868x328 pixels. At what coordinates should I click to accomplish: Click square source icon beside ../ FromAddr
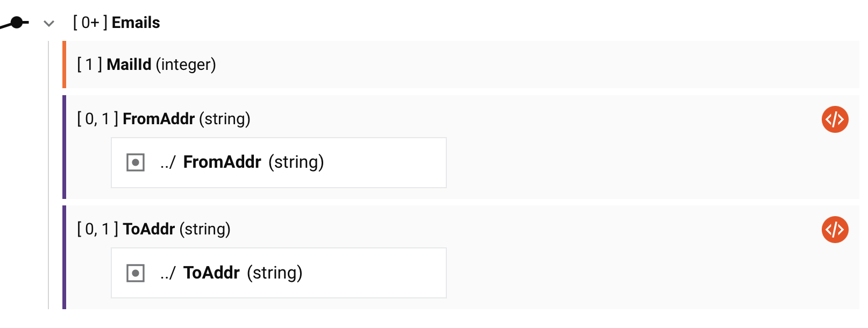136,162
